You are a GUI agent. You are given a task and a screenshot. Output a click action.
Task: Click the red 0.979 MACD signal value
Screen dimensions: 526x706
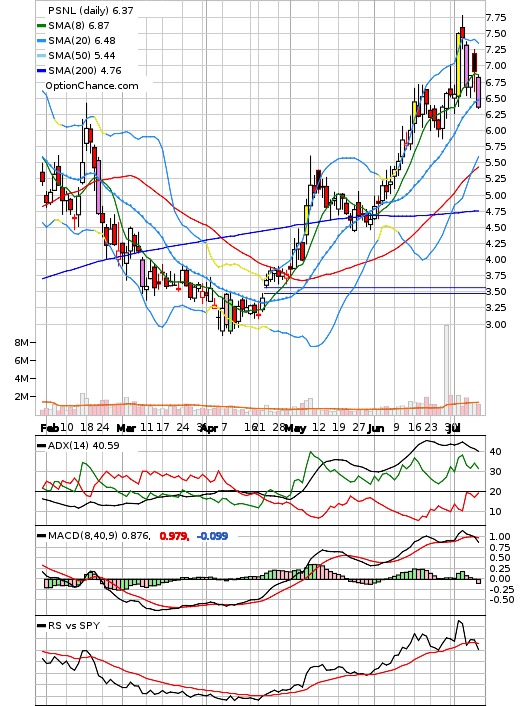pyautogui.click(x=174, y=536)
